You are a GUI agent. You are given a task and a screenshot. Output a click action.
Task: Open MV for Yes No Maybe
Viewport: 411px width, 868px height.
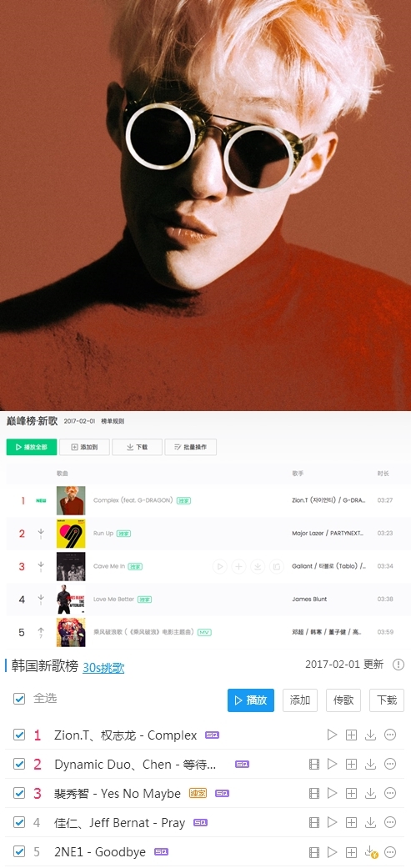click(314, 793)
